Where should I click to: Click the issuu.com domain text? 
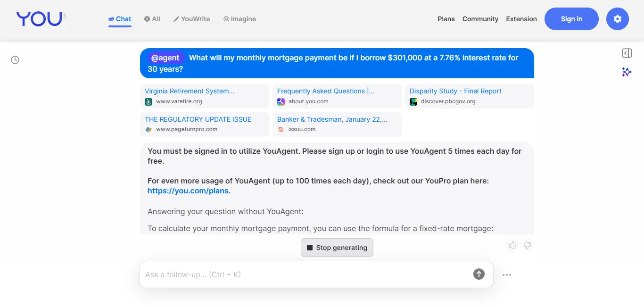[x=302, y=129]
